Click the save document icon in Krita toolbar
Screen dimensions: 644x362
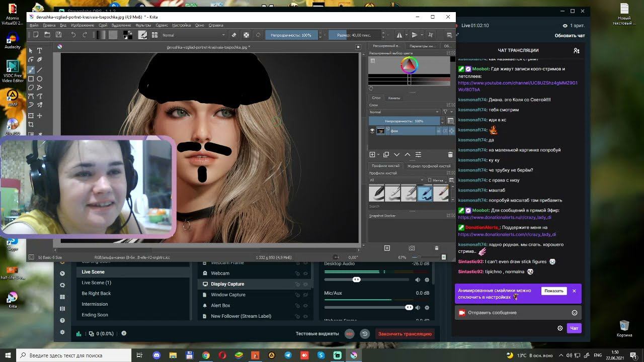tap(58, 35)
